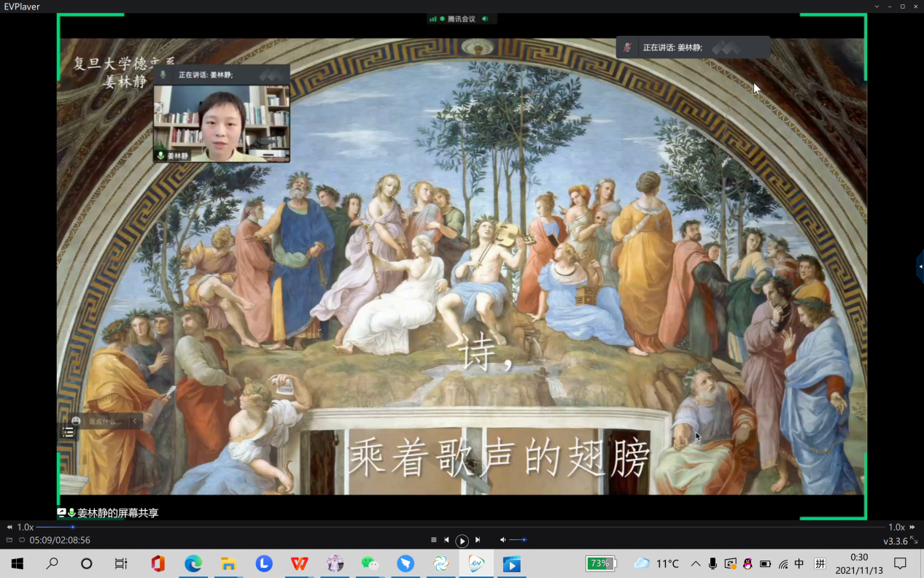The image size is (924, 578).
Task: Click the muted mic icon in speaking banner
Action: 627,47
